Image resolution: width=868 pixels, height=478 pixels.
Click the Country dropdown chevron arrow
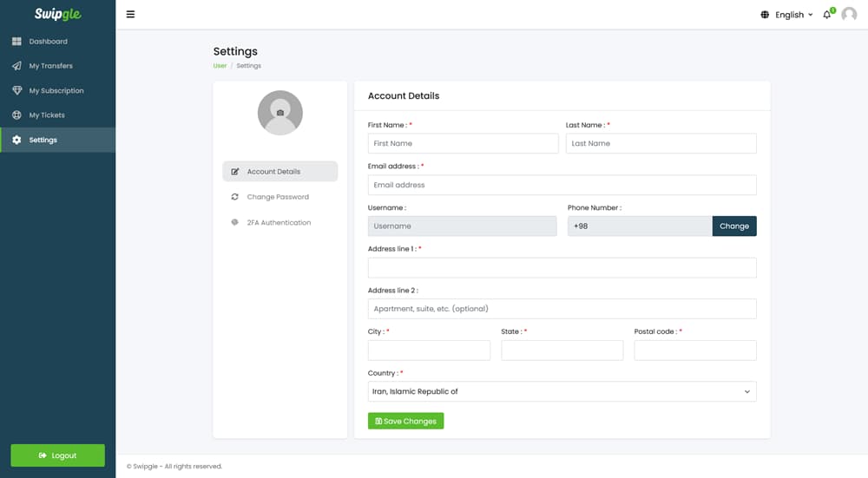pyautogui.click(x=746, y=392)
